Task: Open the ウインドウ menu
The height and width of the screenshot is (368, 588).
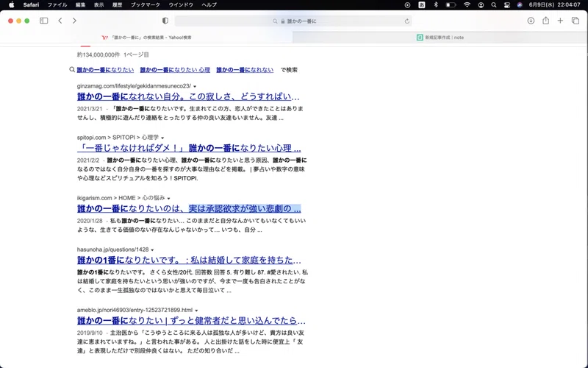Action: (181, 5)
